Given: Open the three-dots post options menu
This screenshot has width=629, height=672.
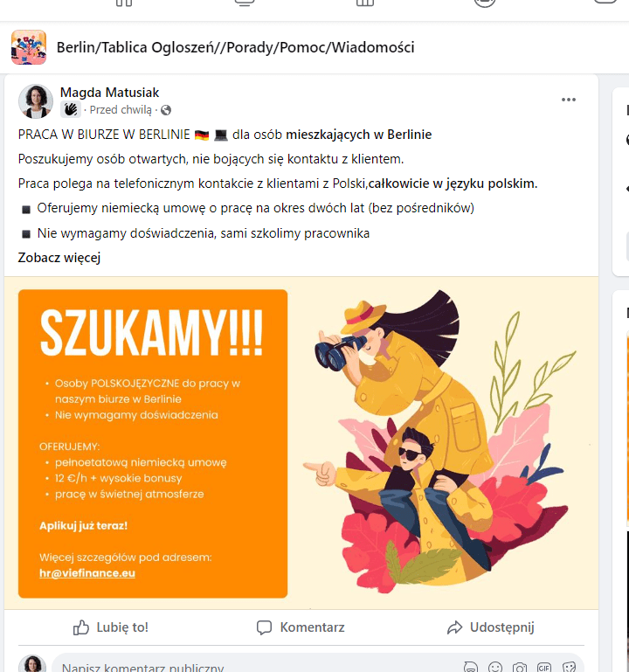Looking at the screenshot, I should [569, 100].
